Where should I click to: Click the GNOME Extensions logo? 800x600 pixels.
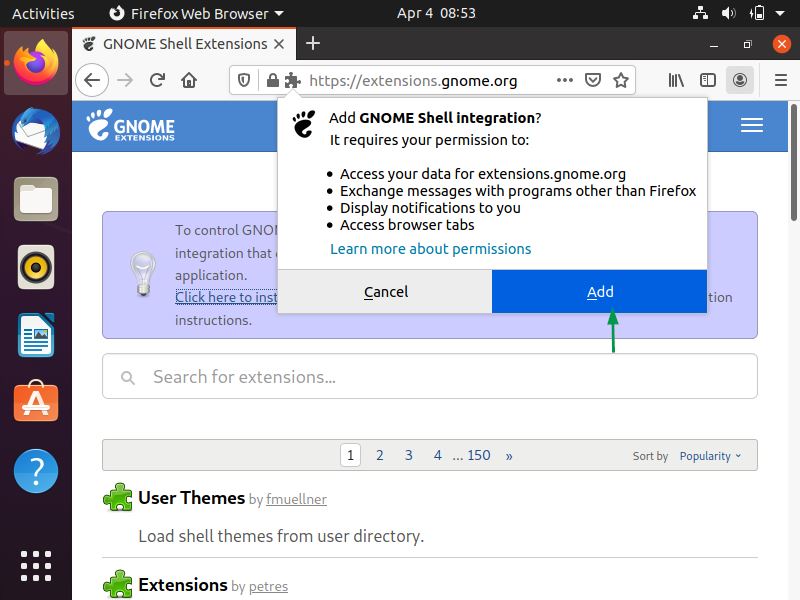(131, 125)
